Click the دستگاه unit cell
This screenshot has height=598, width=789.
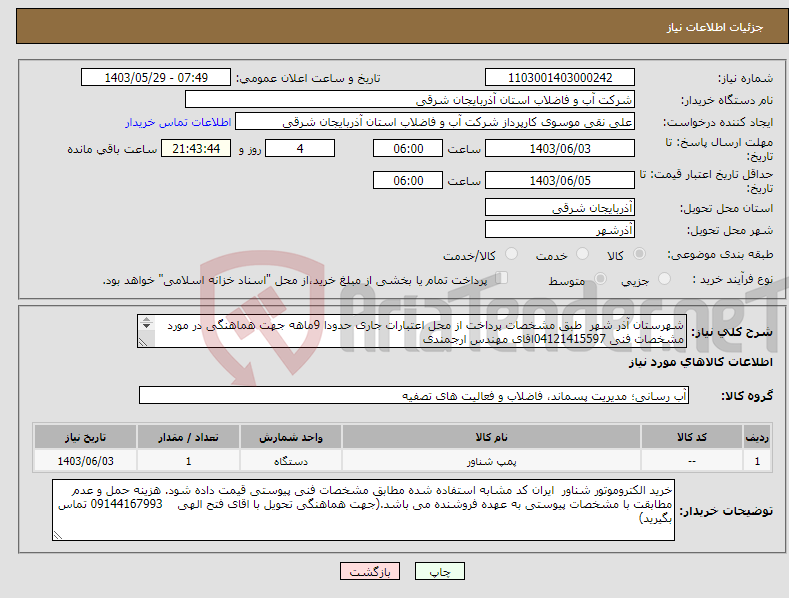click(x=291, y=461)
